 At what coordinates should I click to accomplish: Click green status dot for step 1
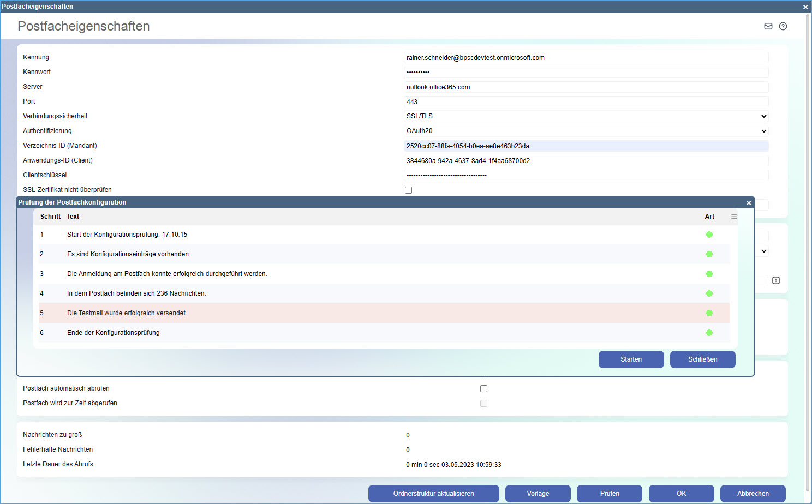pos(709,235)
